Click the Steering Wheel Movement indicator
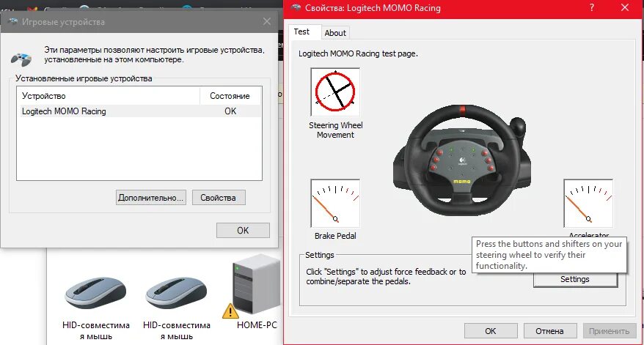Screen dimensions: 644x345 click(335, 92)
